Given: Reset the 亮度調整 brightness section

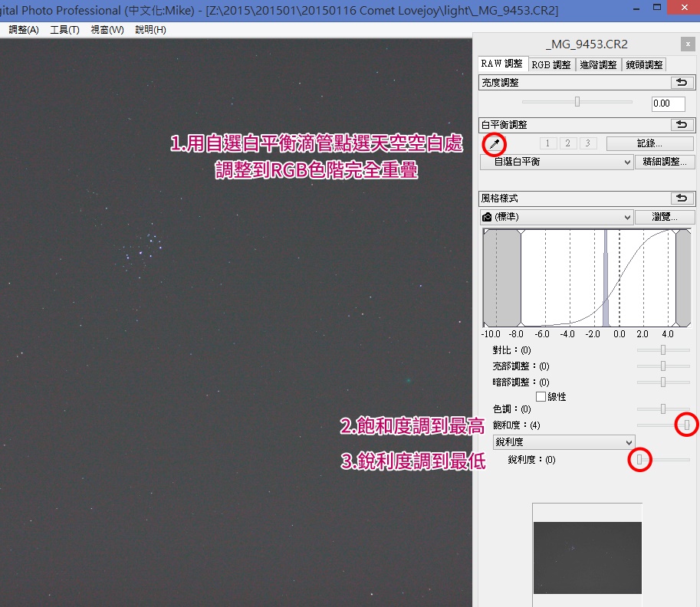Looking at the screenshot, I should [x=679, y=83].
